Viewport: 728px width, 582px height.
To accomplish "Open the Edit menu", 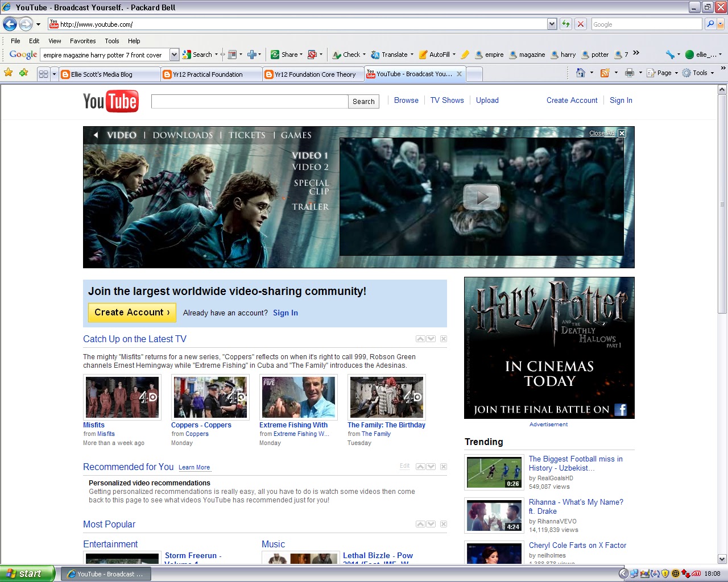I will 34,41.
